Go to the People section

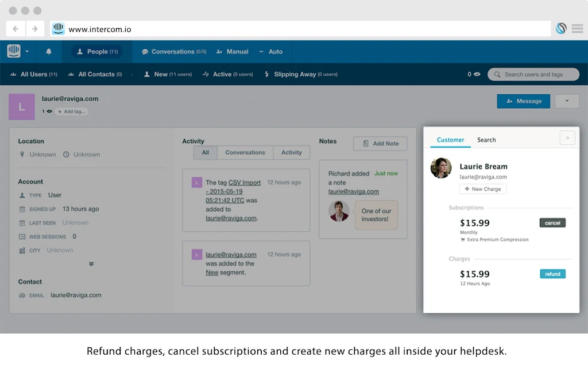(x=97, y=51)
